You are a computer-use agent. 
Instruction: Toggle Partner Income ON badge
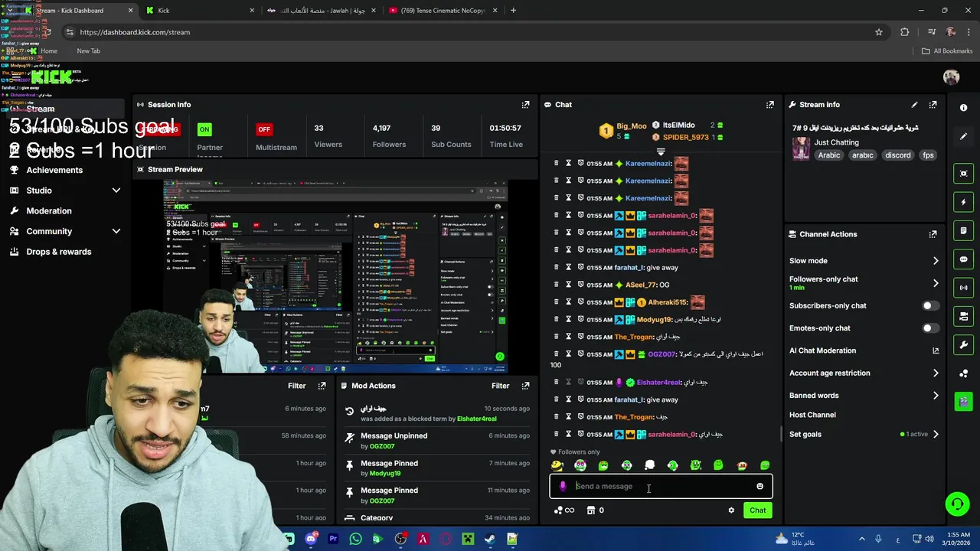[x=204, y=129]
